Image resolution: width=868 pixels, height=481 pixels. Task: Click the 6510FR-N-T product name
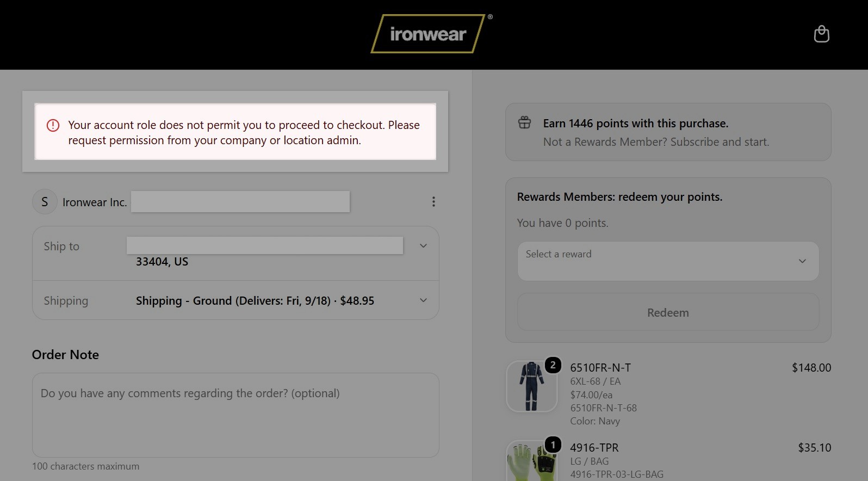click(600, 368)
